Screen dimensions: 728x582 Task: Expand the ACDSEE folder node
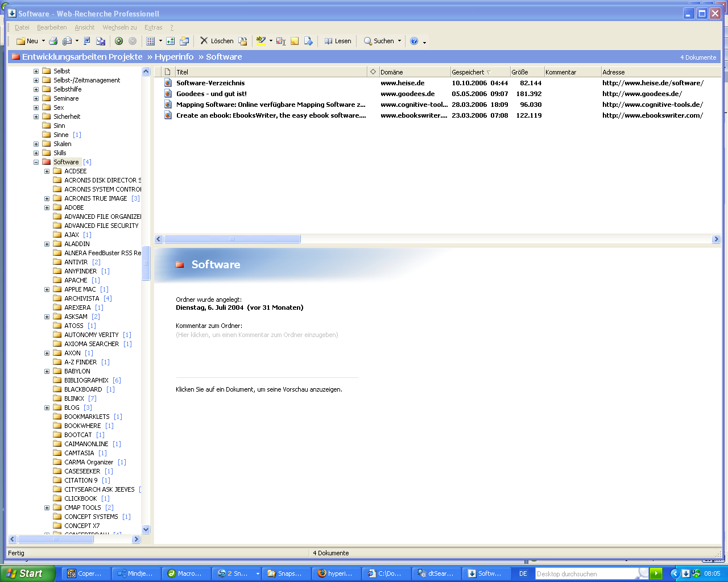coord(47,171)
